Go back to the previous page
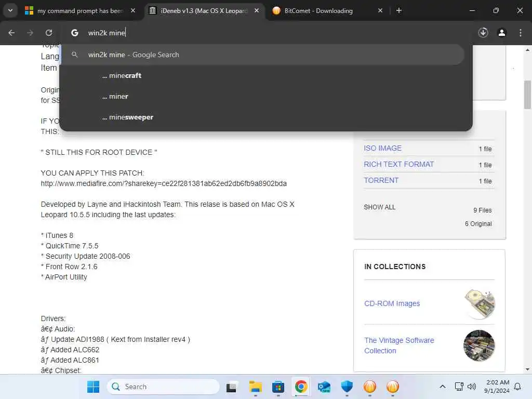The height and width of the screenshot is (399, 532). pos(11,33)
